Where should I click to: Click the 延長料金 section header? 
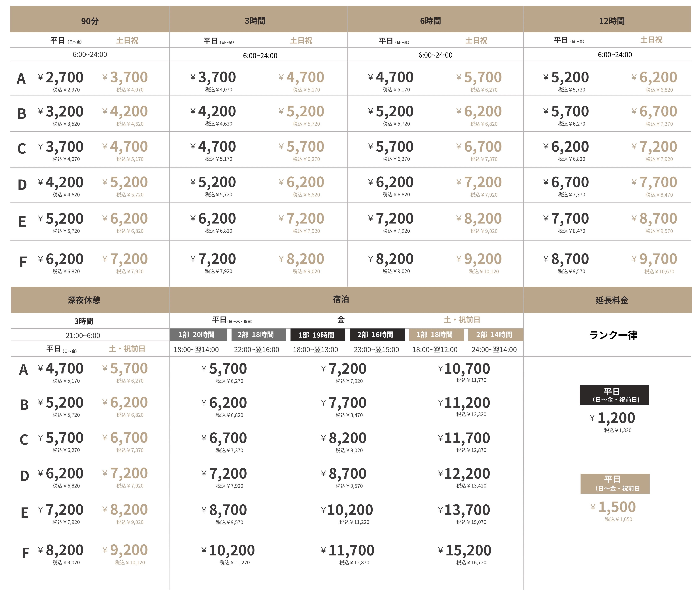(611, 300)
